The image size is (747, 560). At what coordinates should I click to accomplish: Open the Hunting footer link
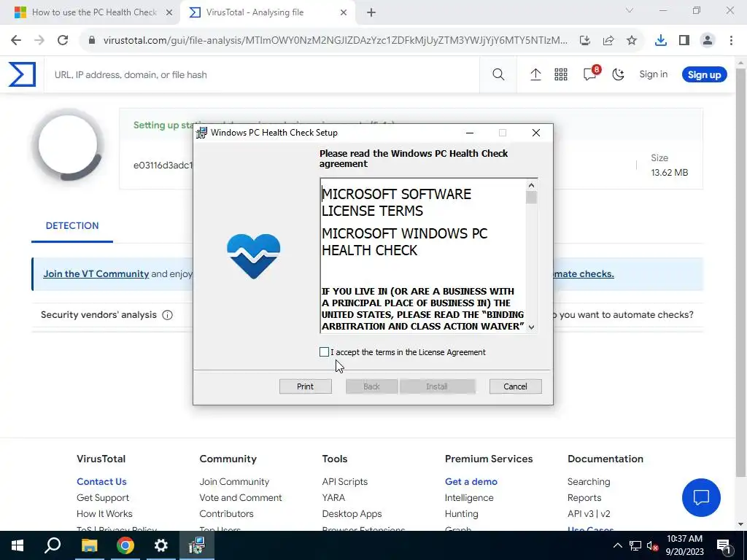(x=462, y=514)
